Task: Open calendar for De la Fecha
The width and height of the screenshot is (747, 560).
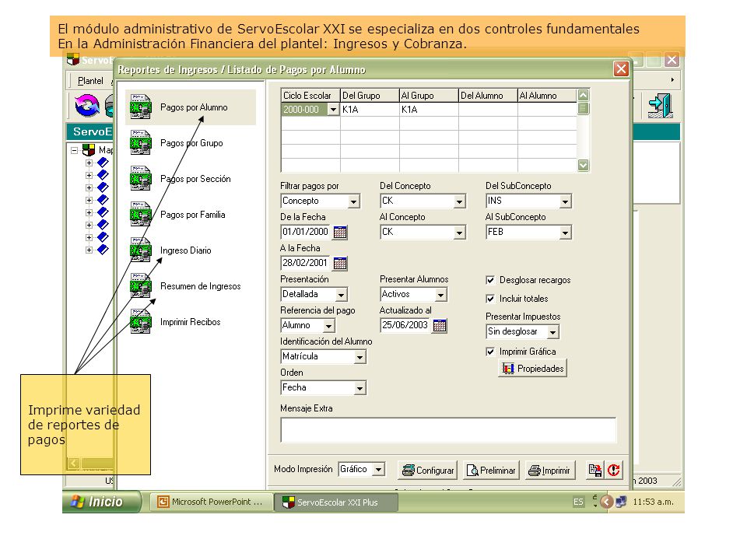Action: tap(340, 232)
